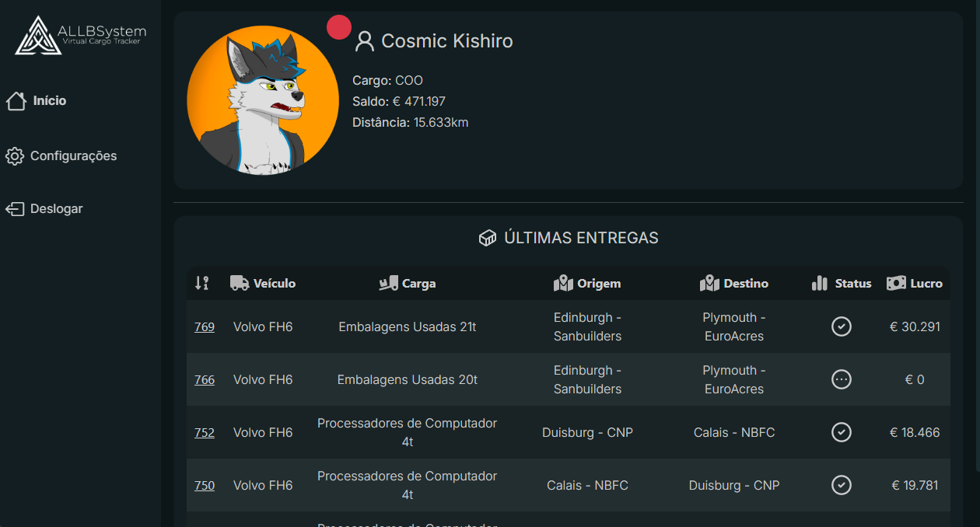
Task: Click the Deslogar exit arrow icon
Action: (x=15, y=209)
